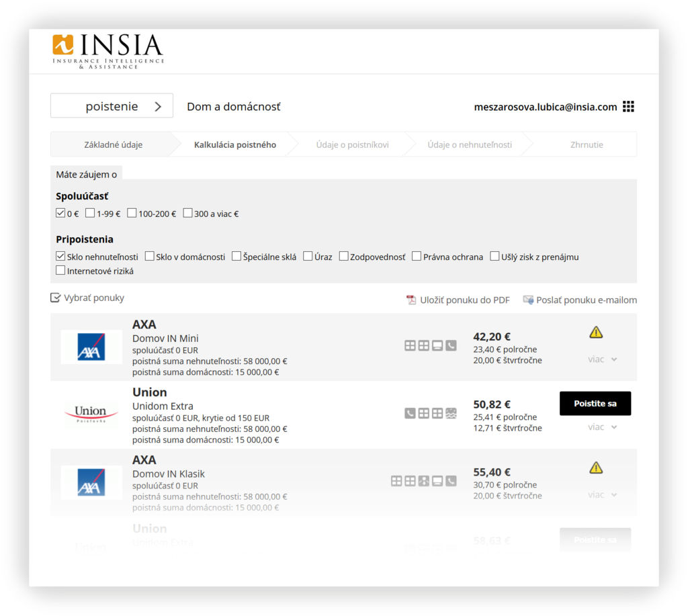Image resolution: width=688 pixels, height=616 pixels.
Task: Open the apps grid icon beside the email
Action: pos(628,107)
